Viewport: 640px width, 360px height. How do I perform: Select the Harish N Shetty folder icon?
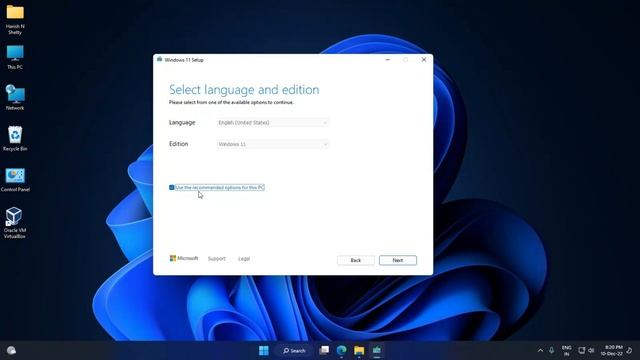(x=15, y=20)
